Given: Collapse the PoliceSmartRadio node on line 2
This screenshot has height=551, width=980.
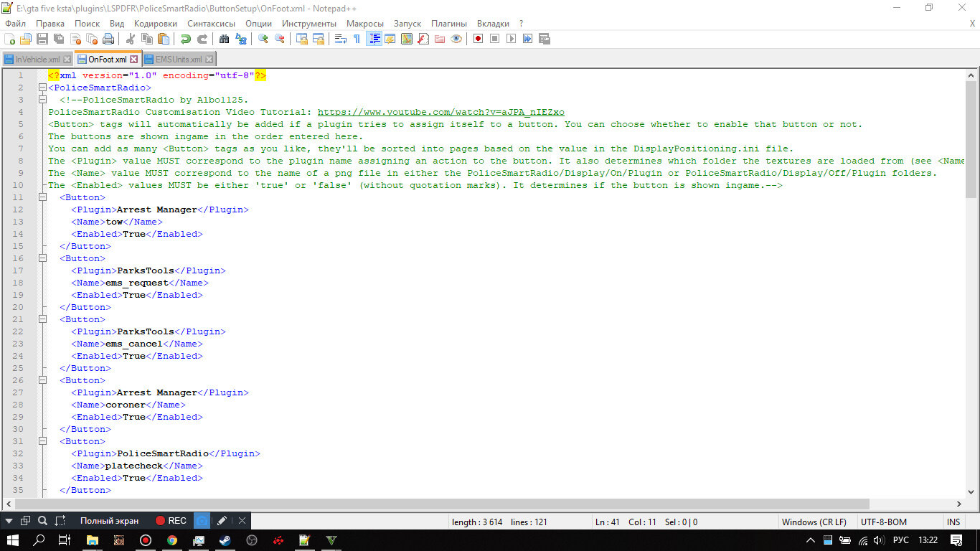Looking at the screenshot, I should coord(42,88).
